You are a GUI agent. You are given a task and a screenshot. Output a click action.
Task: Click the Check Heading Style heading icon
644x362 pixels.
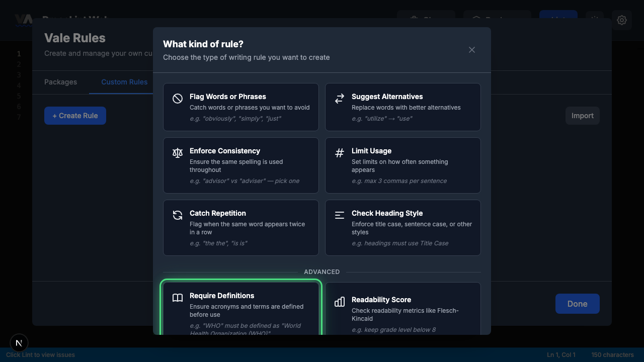(x=340, y=215)
